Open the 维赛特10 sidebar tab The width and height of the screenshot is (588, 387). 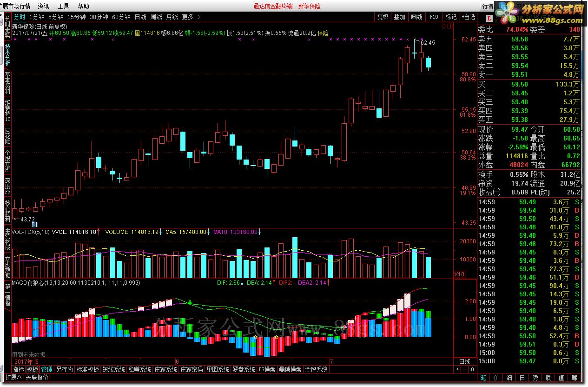click(7, 110)
